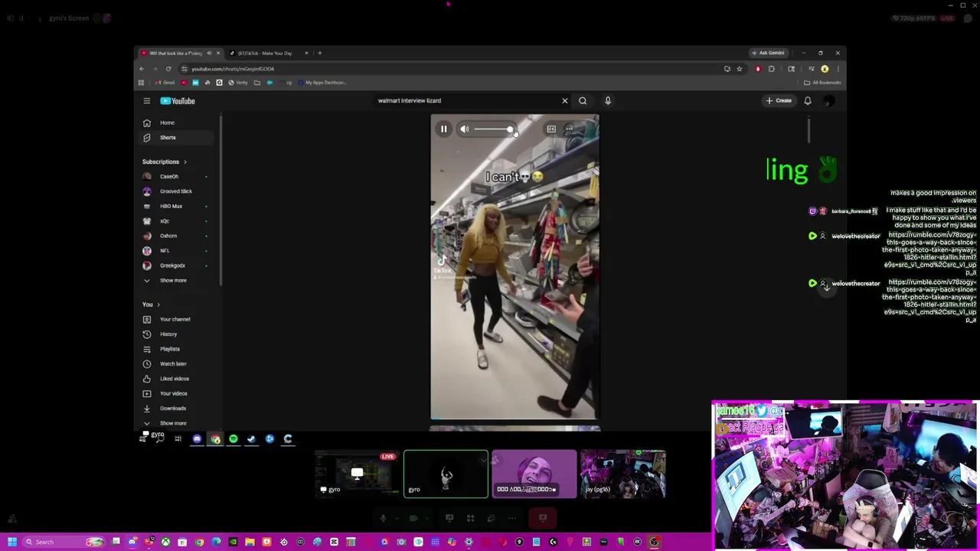
Task: Open Your videos in sidebar
Action: click(x=175, y=393)
